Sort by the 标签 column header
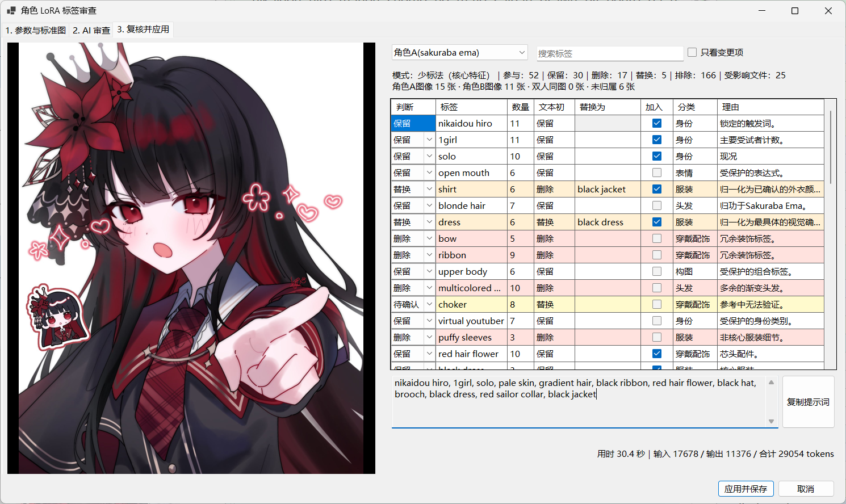This screenshot has height=504, width=846. point(471,107)
